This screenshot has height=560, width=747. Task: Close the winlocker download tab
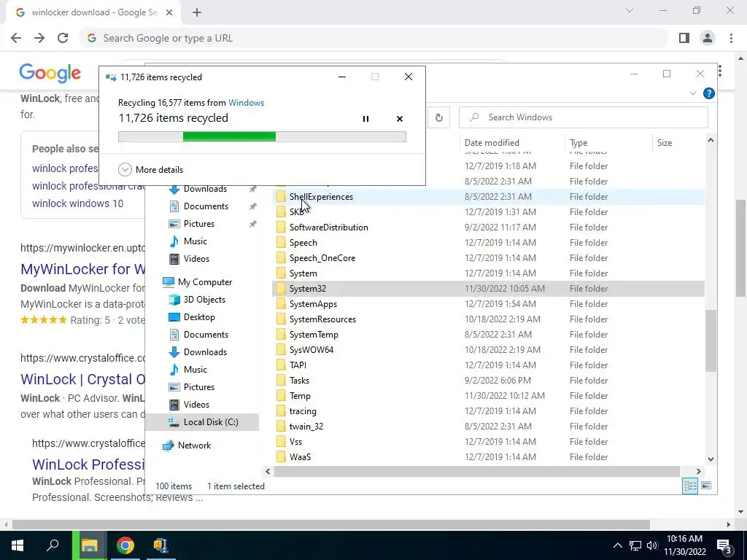point(169,13)
